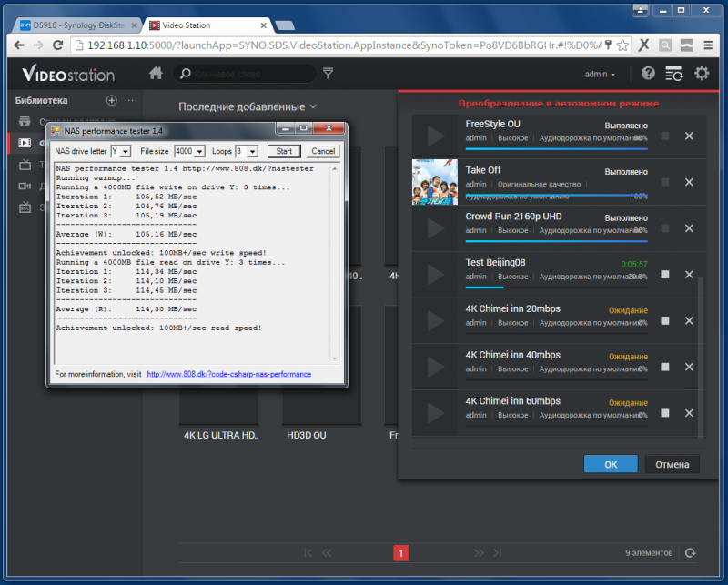Remove FreeStyle OU from transcoding list

tap(689, 136)
